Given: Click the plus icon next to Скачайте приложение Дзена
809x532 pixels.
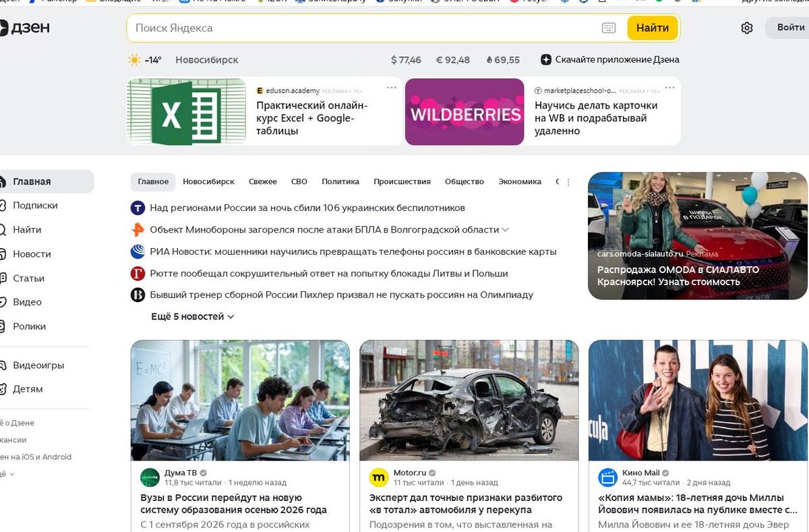Looking at the screenshot, I should pyautogui.click(x=545, y=59).
